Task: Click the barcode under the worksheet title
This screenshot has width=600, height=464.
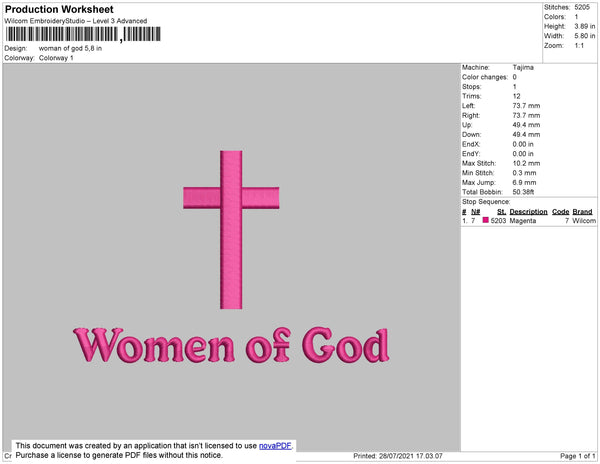Action: 83,34
